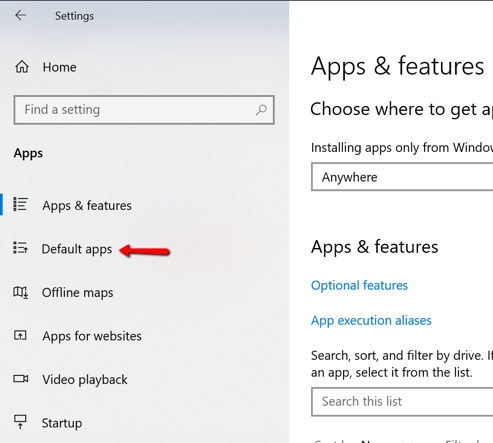493x443 pixels.
Task: Click the Find a setting search box
Action: pos(144,110)
